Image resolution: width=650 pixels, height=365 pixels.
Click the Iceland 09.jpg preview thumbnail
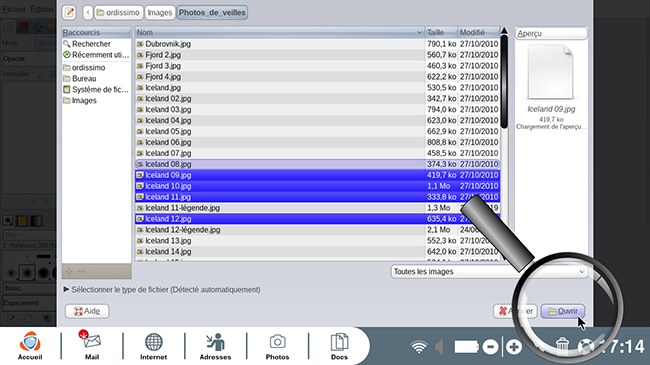click(x=551, y=73)
